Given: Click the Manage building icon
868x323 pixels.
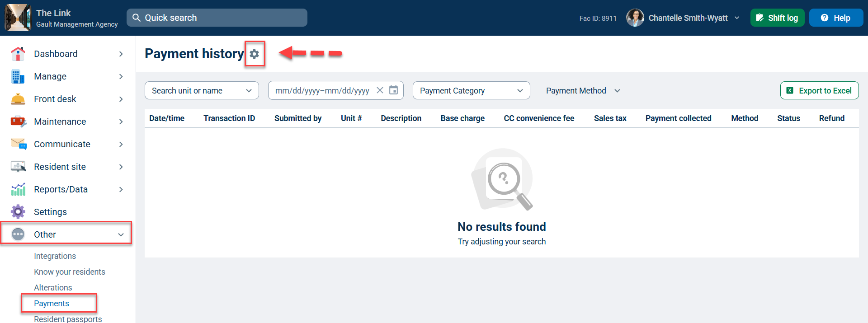Looking at the screenshot, I should pyautogui.click(x=18, y=76).
